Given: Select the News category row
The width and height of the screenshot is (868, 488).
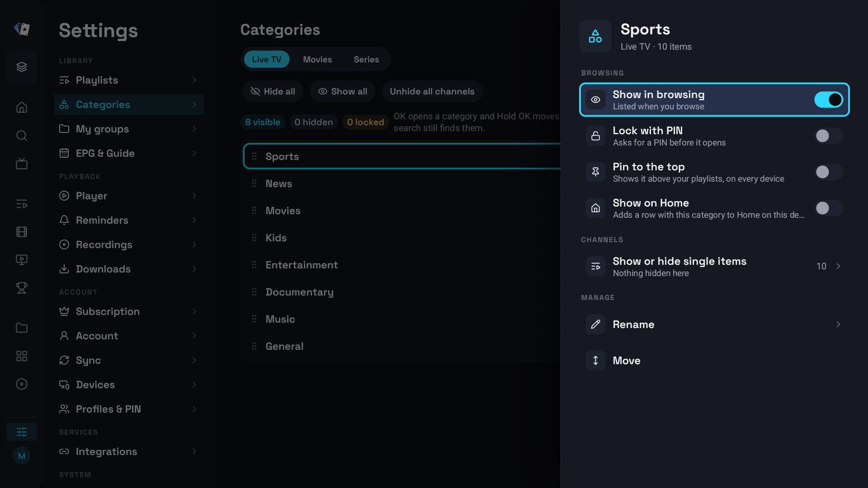Looking at the screenshot, I should (401, 184).
